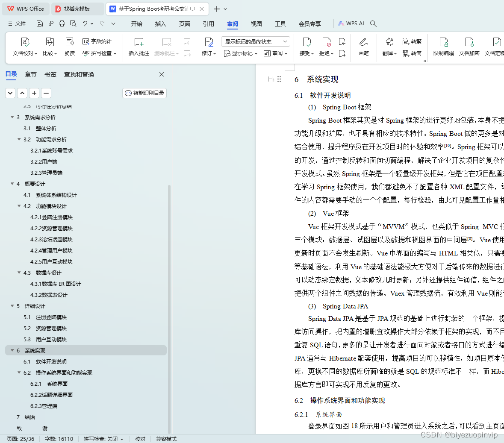Convert text with 简转繁
Image resolution: width=504 pixels, height=443 pixels.
(x=412, y=41)
